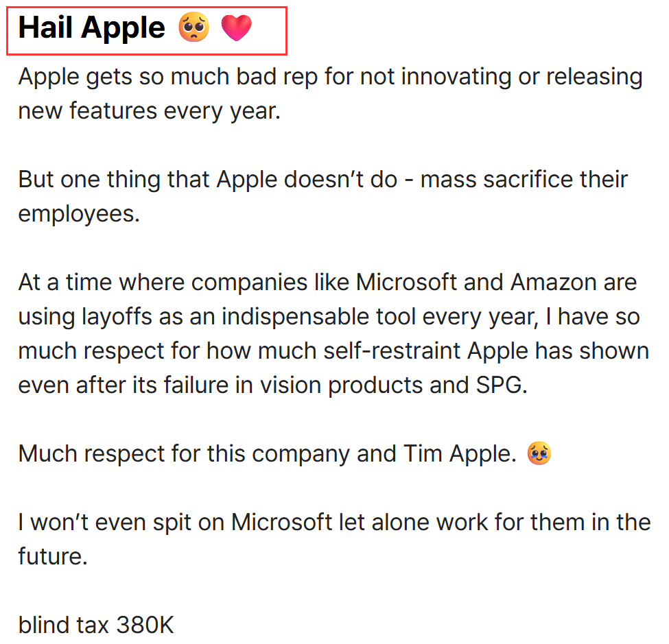The image size is (669, 644).
Task: Click the pleading face emoji in title
Action: (193, 27)
